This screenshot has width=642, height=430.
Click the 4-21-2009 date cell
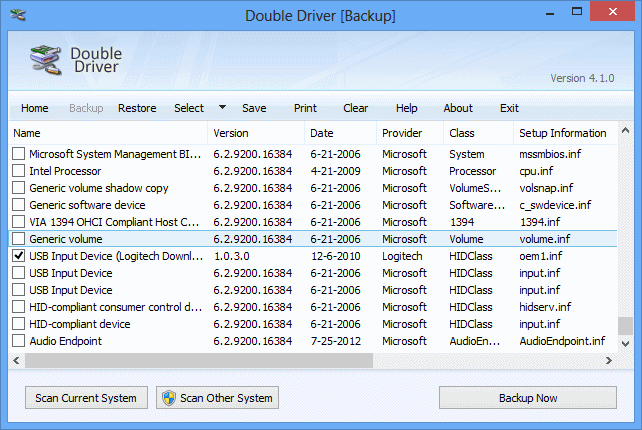[335, 171]
